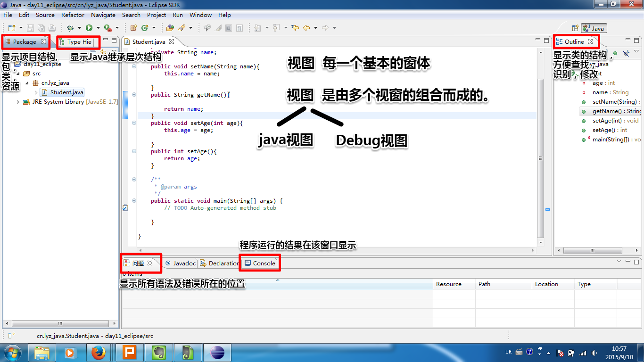Start debugging with the bug icon
The height and width of the screenshot is (362, 644).
pyautogui.click(x=70, y=28)
